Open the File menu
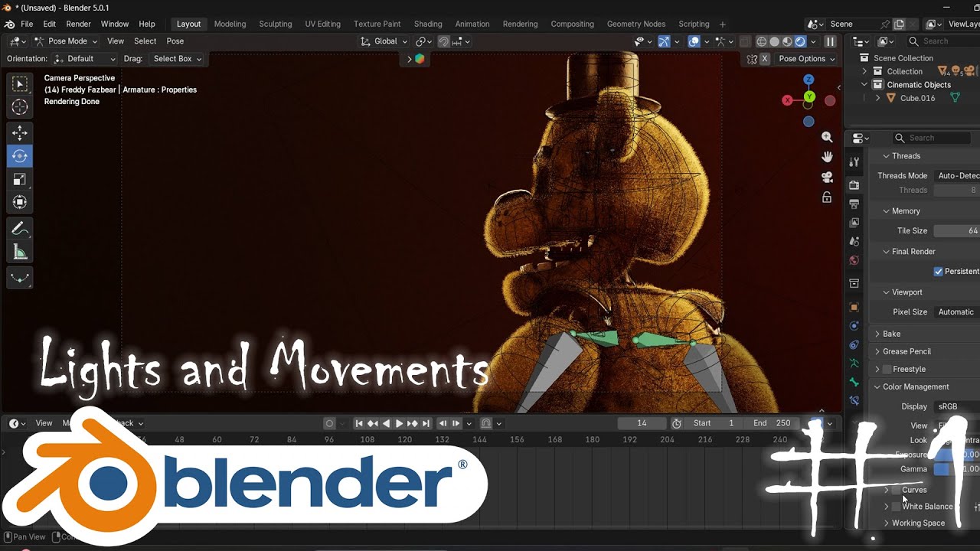The height and width of the screenshot is (551, 980). pos(27,24)
